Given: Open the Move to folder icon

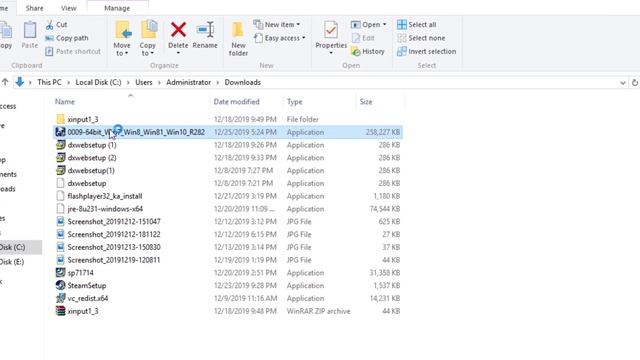Looking at the screenshot, I should click(x=122, y=31).
